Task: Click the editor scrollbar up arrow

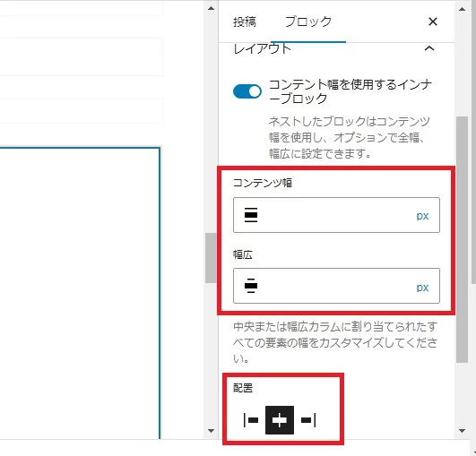Action: tap(211, 8)
